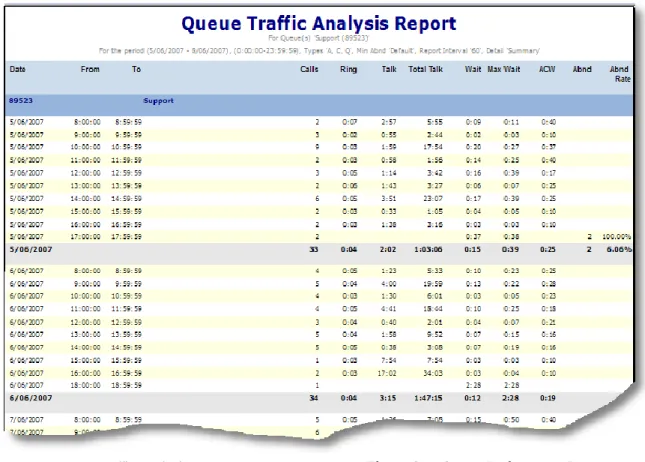This screenshot has height=462, width=645.
Task: Click the bold '5/06/2007' daily summary date
Action: pos(31,249)
